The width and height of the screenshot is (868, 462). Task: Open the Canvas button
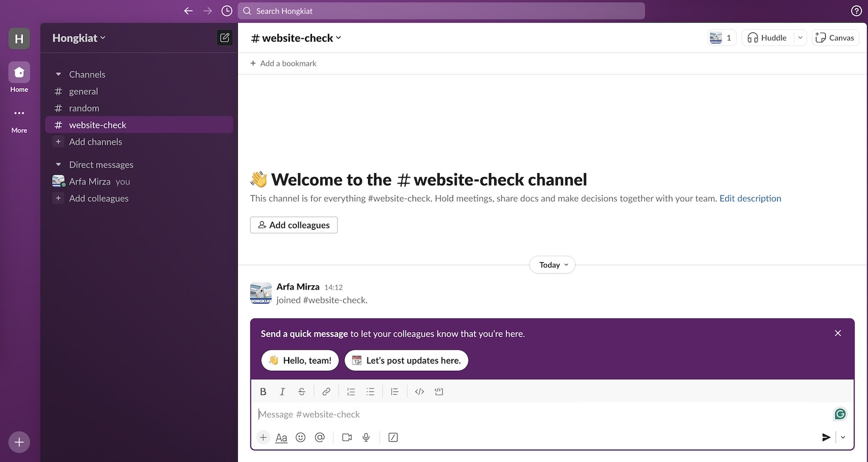pos(835,38)
